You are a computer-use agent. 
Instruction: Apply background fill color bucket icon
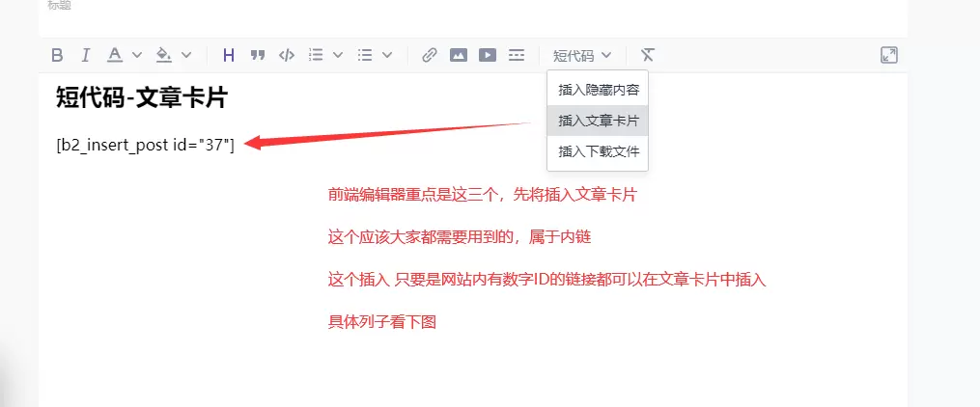[164, 55]
